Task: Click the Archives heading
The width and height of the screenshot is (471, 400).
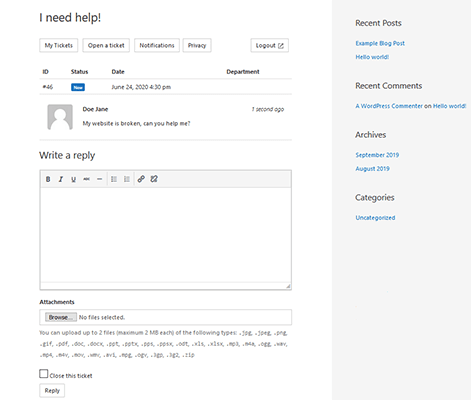Action: point(371,135)
